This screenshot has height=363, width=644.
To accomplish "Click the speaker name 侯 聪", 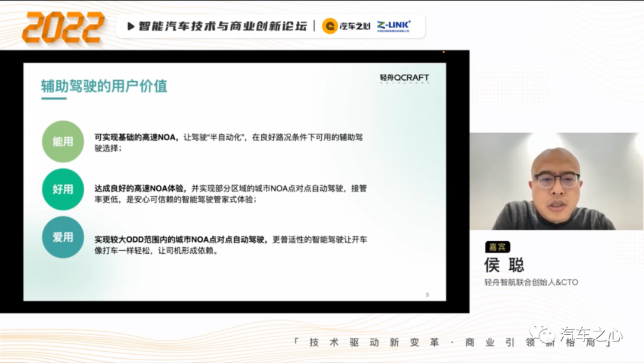I will coord(504,265).
